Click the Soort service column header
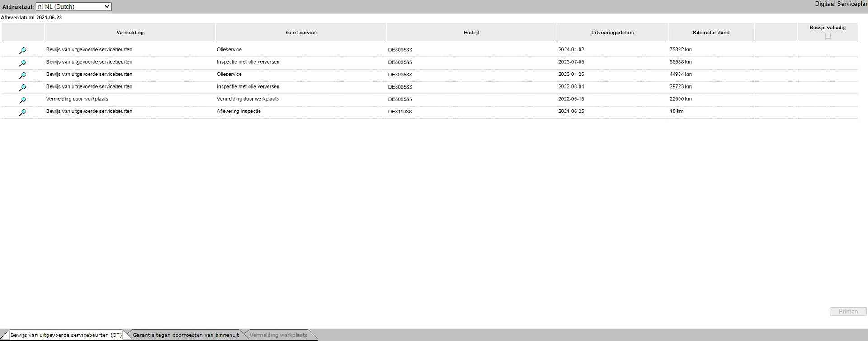The width and height of the screenshot is (868, 341). 301,33
